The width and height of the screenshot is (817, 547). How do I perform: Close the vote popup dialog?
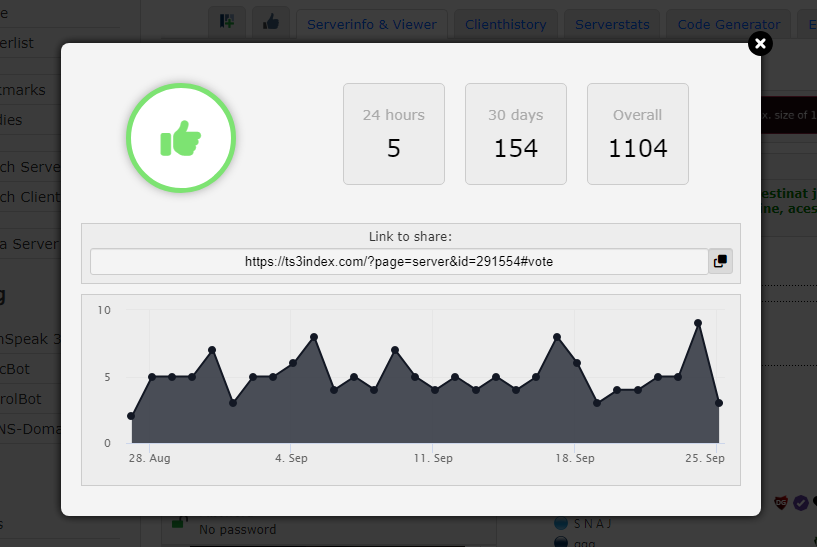click(x=760, y=43)
